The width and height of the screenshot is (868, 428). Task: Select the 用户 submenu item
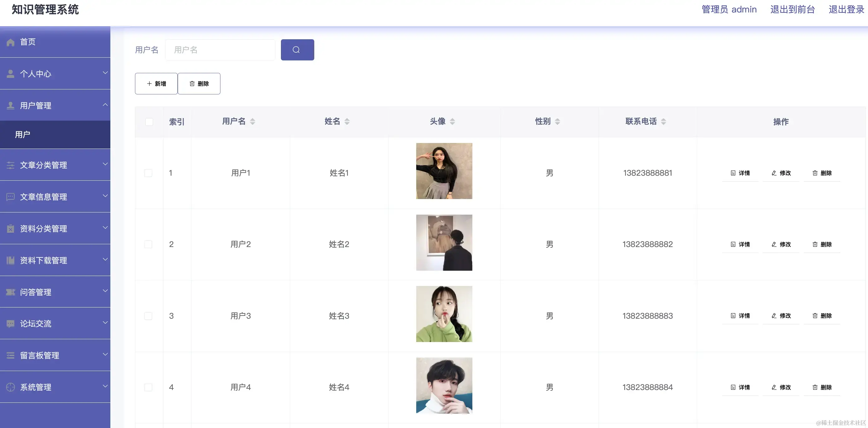[22, 134]
